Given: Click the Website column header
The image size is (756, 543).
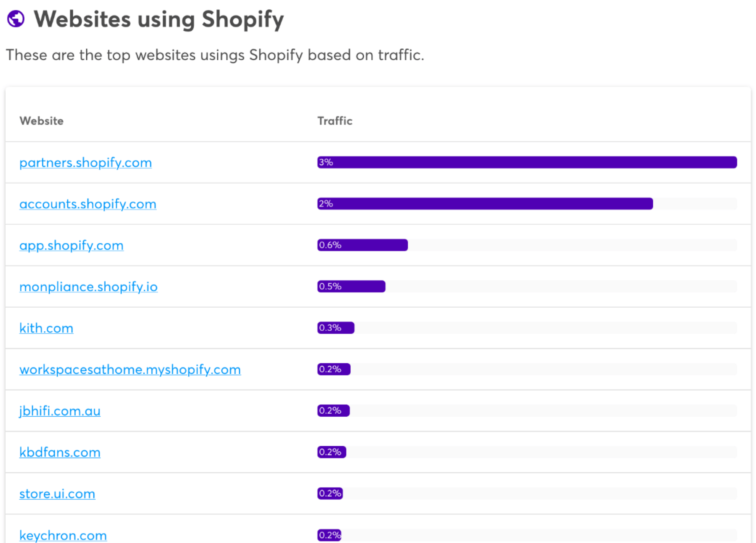Looking at the screenshot, I should [41, 121].
